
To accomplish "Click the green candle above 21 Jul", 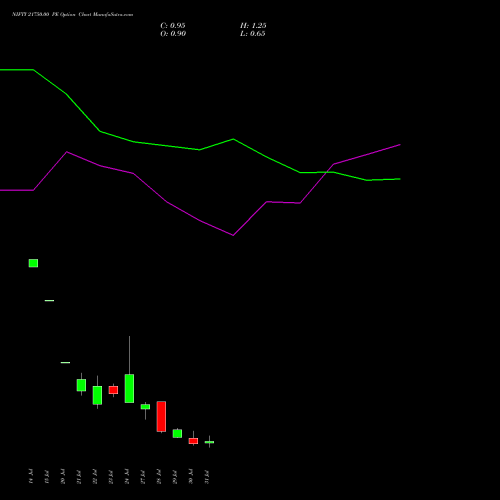I will 81,385.
